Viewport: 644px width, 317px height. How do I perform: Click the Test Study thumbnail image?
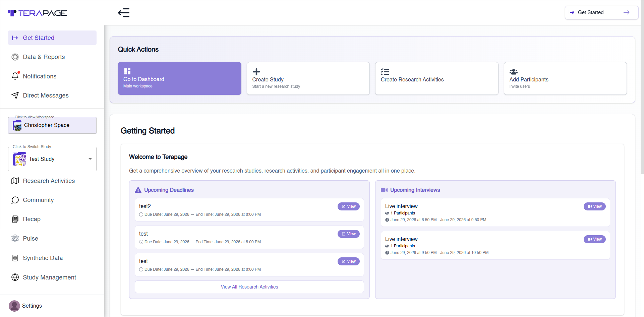click(x=19, y=159)
